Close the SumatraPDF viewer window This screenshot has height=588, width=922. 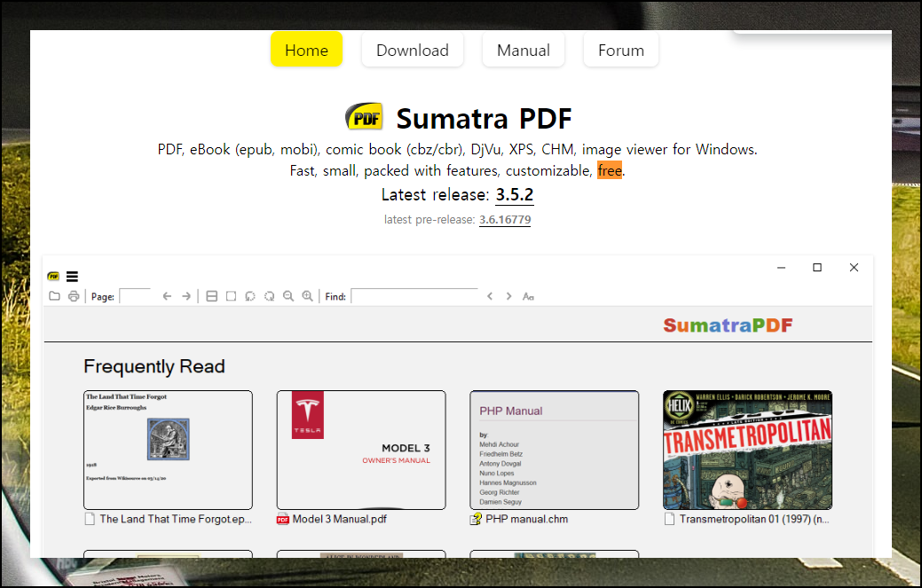pos(854,268)
